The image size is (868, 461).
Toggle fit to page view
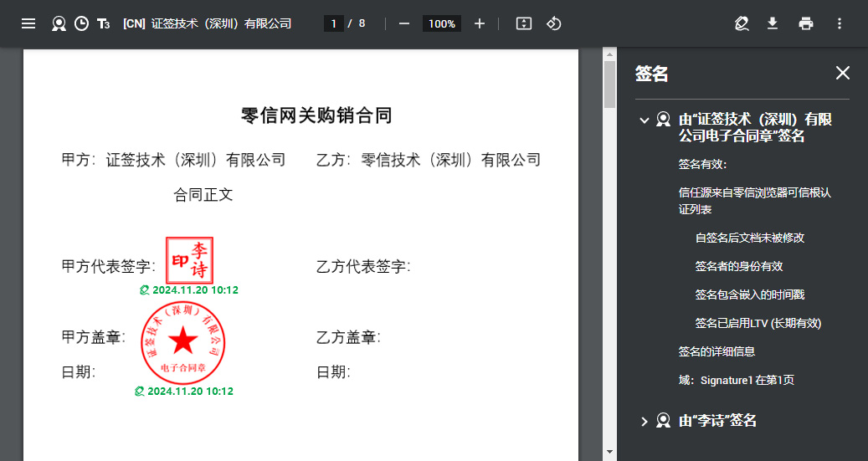tap(524, 23)
